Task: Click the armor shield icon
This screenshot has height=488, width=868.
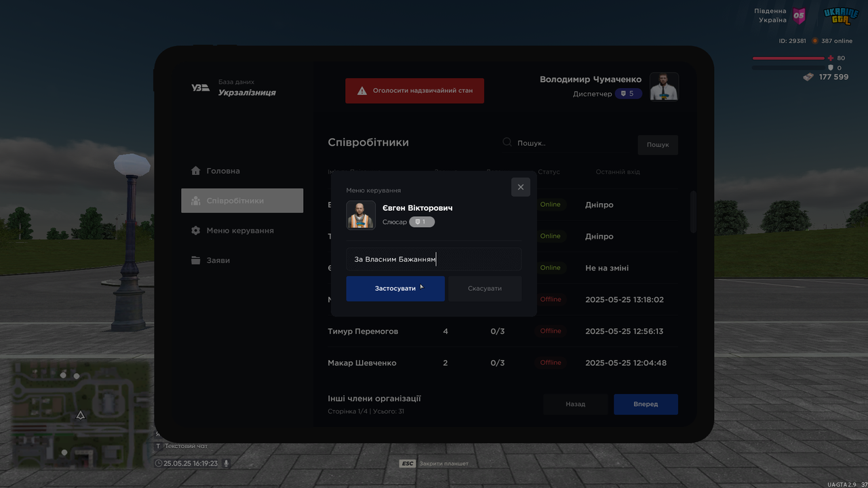Action: pyautogui.click(x=831, y=68)
